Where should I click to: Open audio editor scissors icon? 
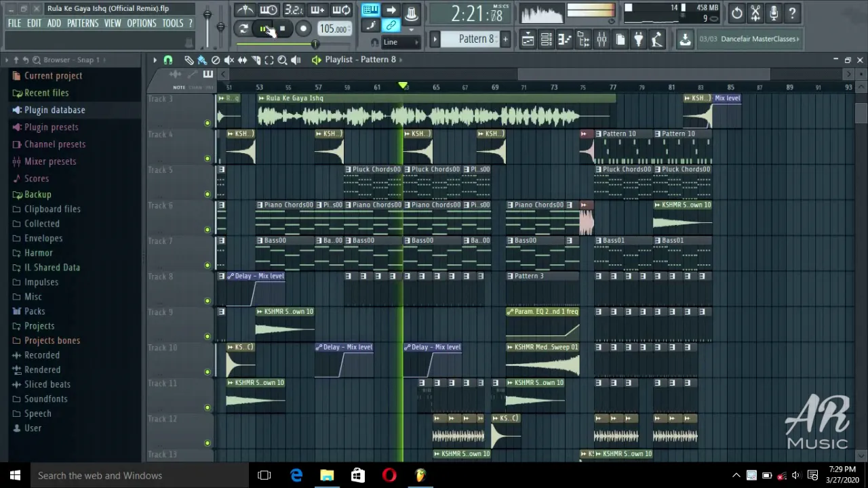pyautogui.click(x=755, y=13)
